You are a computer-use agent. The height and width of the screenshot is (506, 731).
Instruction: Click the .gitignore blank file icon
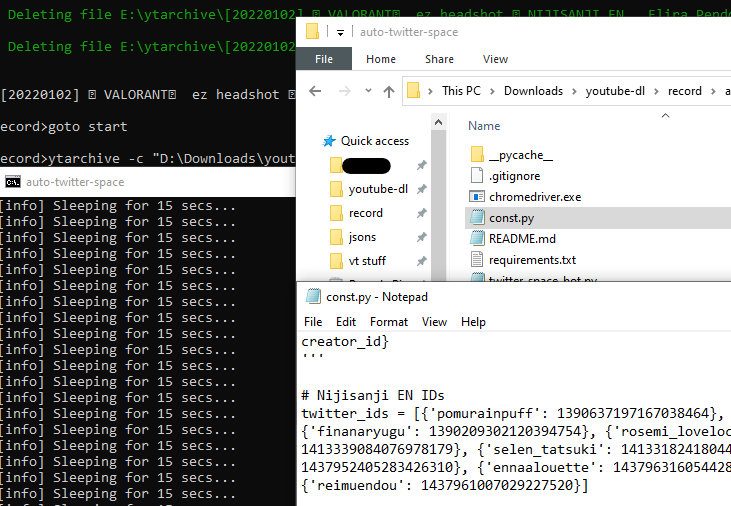[x=477, y=175]
